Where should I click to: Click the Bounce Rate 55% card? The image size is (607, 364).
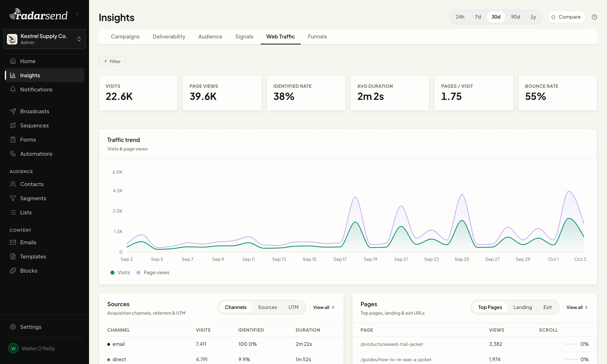click(557, 93)
